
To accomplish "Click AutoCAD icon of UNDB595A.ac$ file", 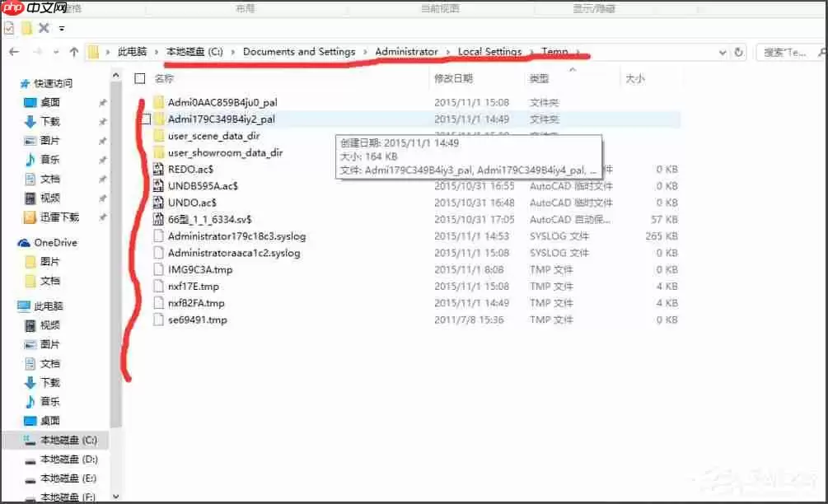I will tap(158, 186).
